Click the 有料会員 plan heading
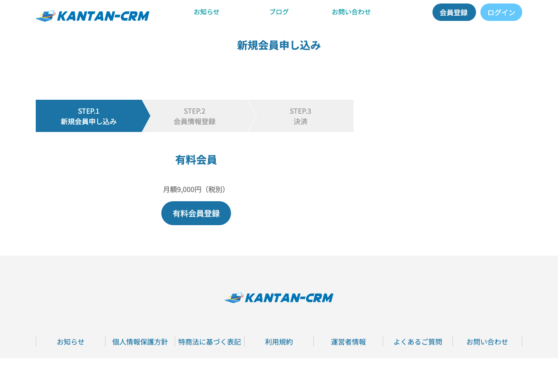The width and height of the screenshot is (558, 392). click(x=196, y=160)
